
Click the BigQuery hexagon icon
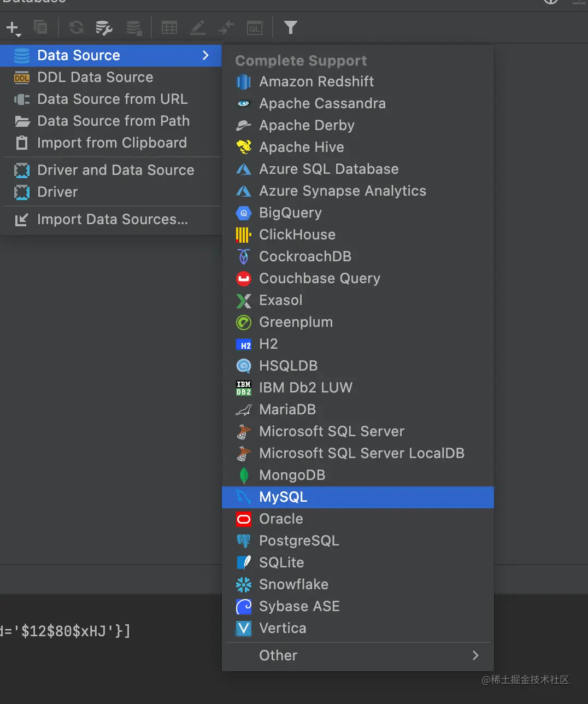point(244,213)
